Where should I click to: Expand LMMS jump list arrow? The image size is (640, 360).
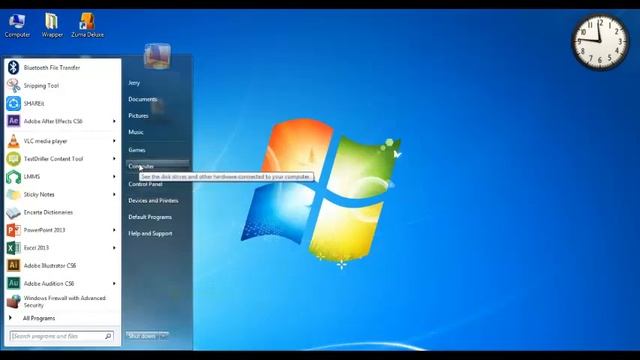pyautogui.click(x=114, y=176)
